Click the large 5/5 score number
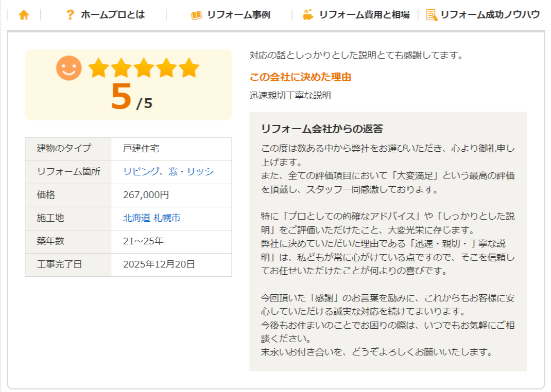The image size is (551, 392). point(122,97)
